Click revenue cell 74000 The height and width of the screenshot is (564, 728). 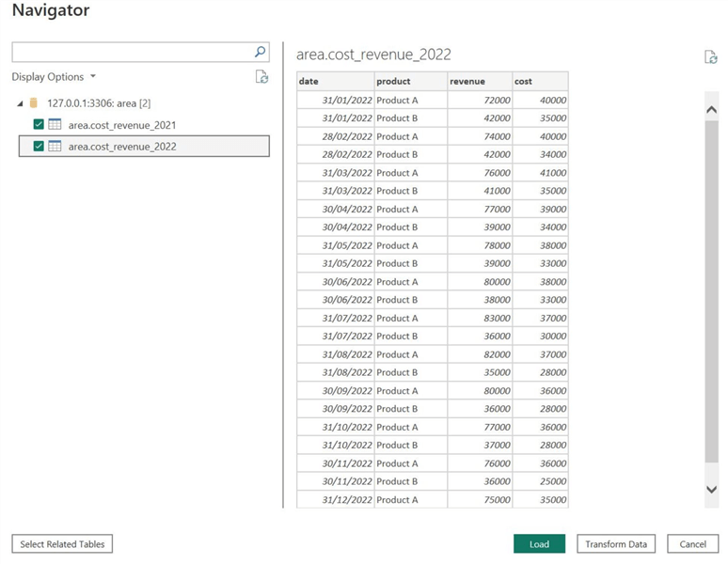(480, 136)
